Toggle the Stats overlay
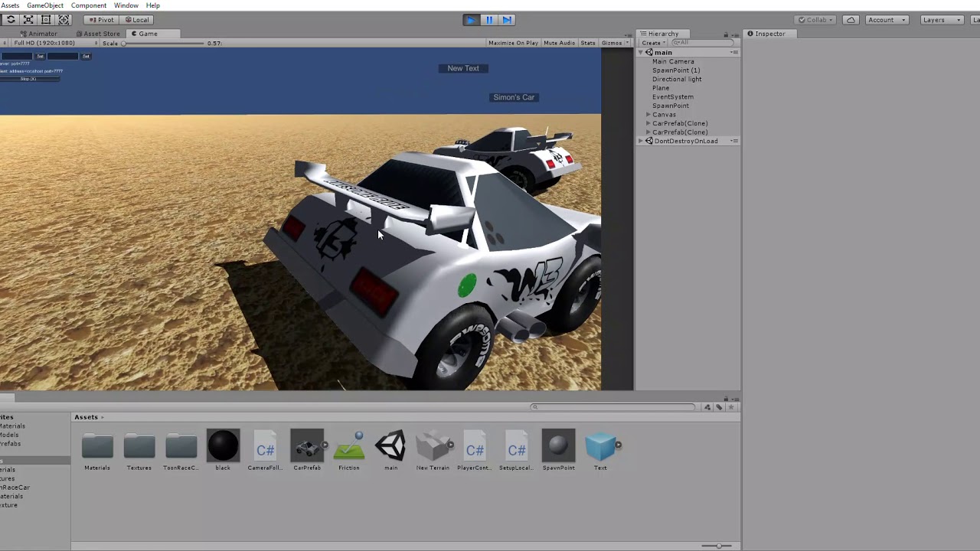This screenshot has height=551, width=980. coord(588,43)
